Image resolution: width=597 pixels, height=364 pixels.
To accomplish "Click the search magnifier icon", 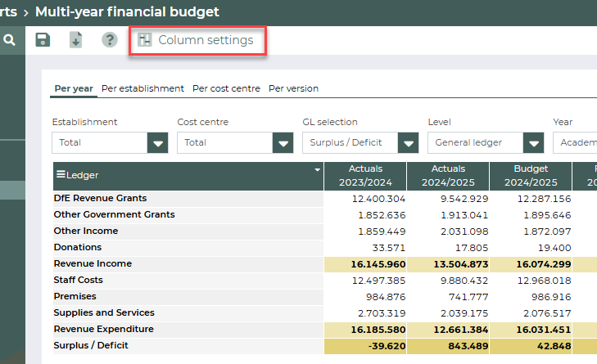I will point(10,40).
